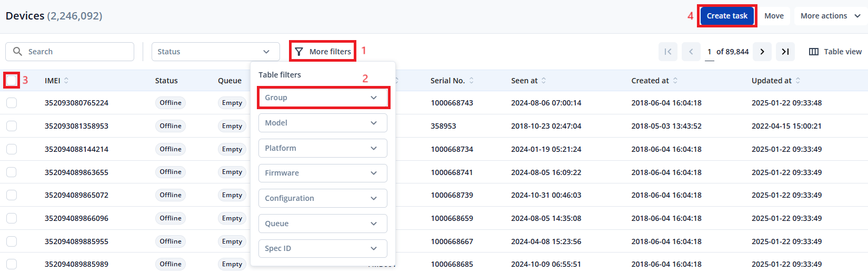This screenshot has height=271, width=868.
Task: Toggle the select all devices checkbox
Action: click(12, 80)
